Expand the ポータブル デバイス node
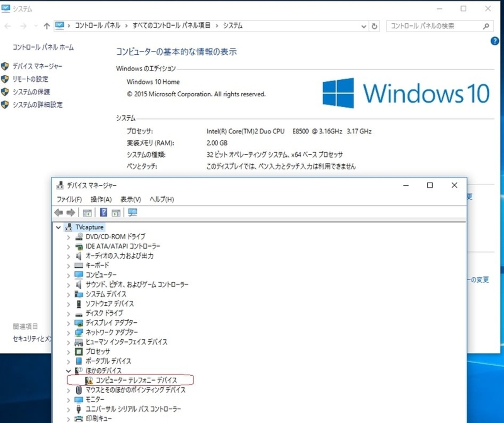Image resolution: width=504 pixels, height=423 pixels. 68,361
